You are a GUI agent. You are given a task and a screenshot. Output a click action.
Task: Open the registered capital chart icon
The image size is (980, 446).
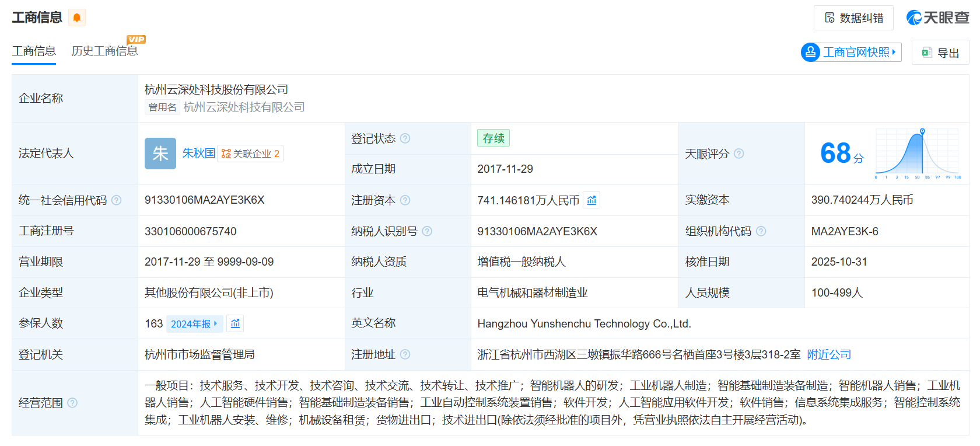point(591,200)
